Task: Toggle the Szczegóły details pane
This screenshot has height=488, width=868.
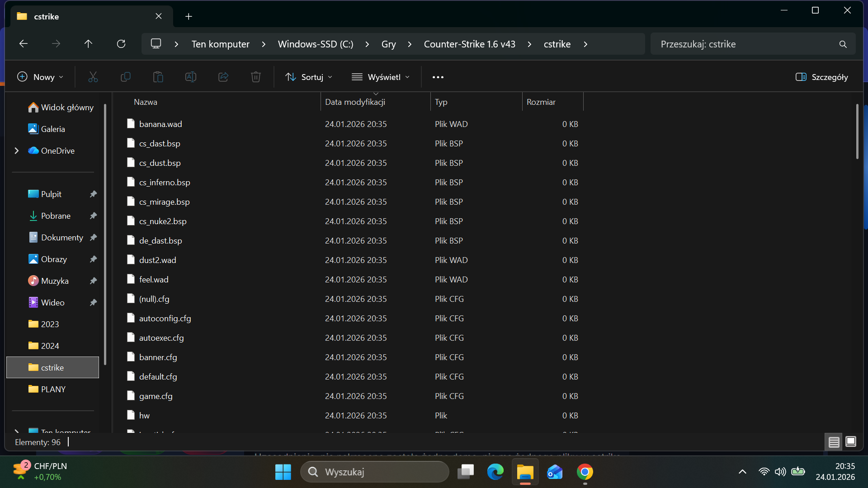Action: pyautogui.click(x=821, y=77)
